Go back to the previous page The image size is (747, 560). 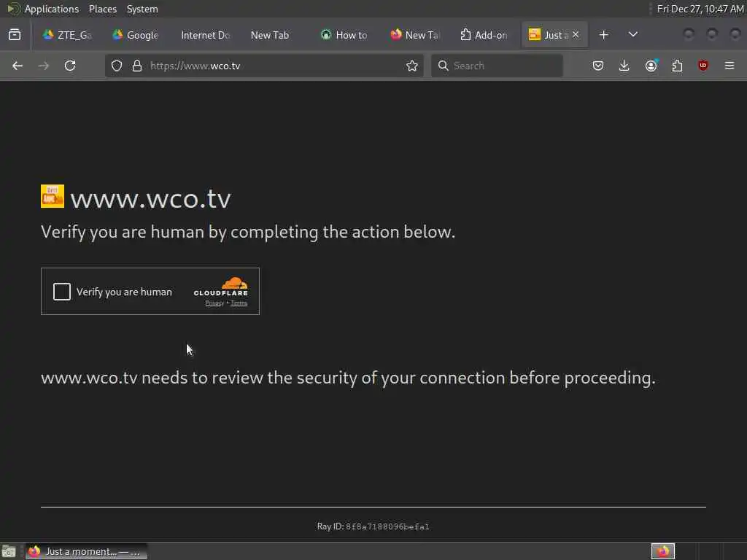(18, 66)
